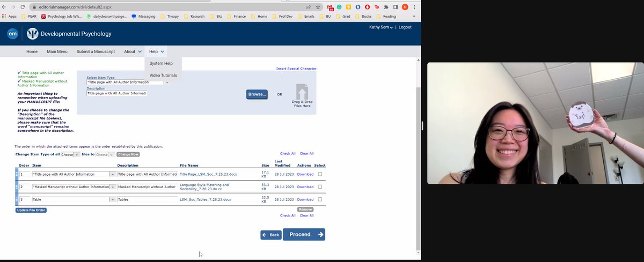This screenshot has height=262, width=644.
Task: Click the lower Clear All link
Action: (307, 215)
